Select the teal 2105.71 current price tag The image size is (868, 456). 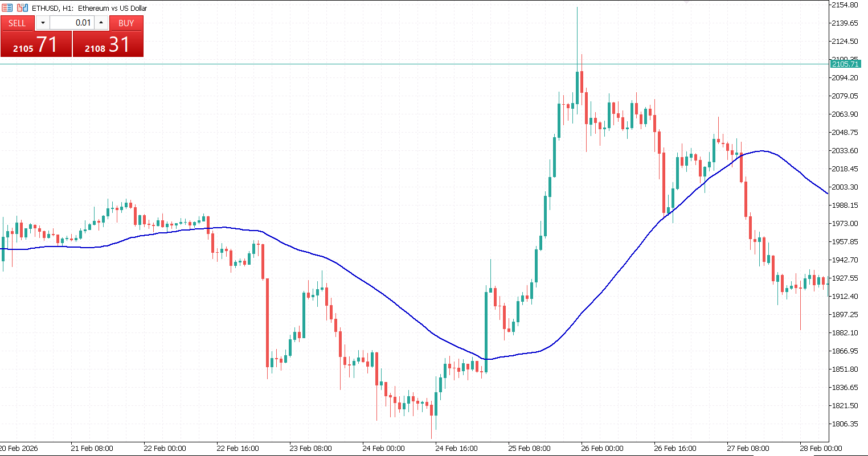tap(845, 64)
